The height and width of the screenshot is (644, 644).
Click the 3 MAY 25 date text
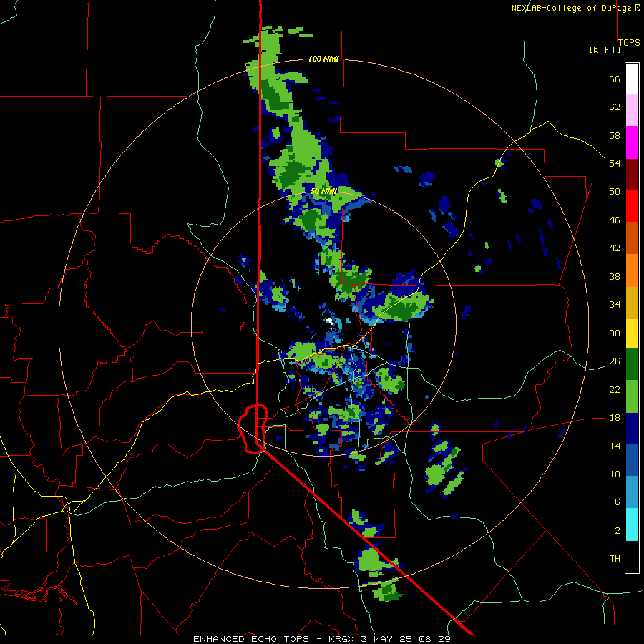tap(387, 639)
